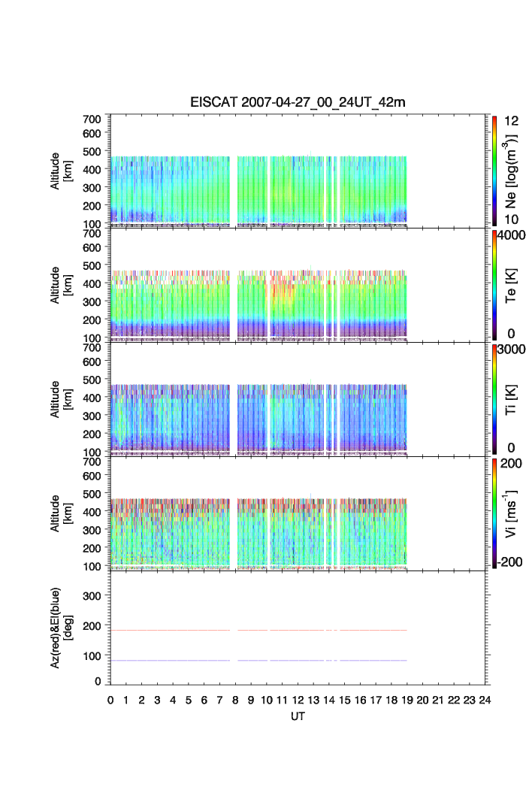Click the Az(red)&El(blue) axis label
This screenshot has width=532, height=799.
pyautogui.click(x=60, y=628)
